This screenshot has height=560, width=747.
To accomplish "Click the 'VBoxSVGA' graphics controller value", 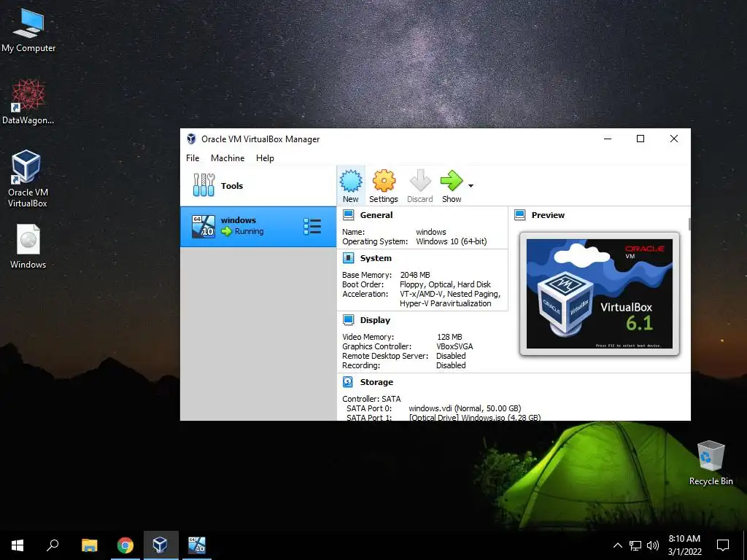I will (x=454, y=346).
